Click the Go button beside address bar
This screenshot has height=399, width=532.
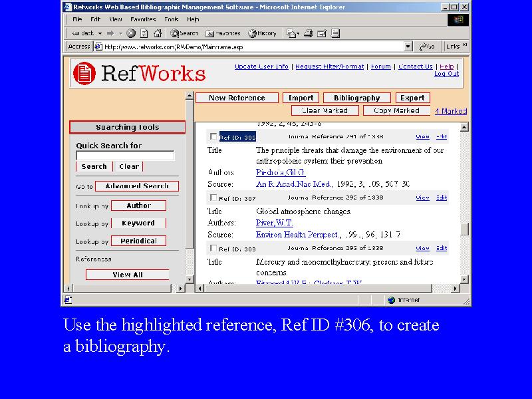coord(427,47)
